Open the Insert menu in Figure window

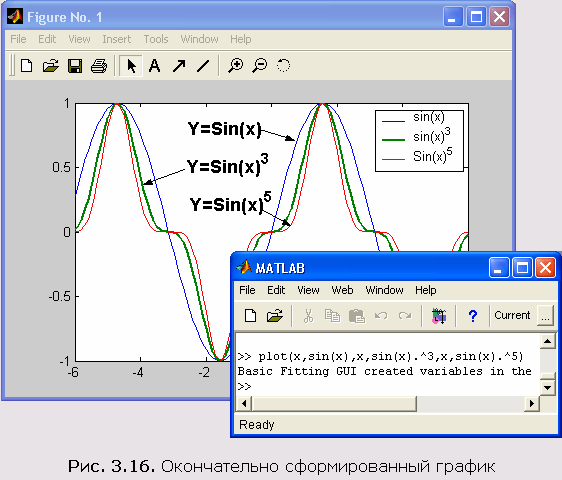click(116, 39)
